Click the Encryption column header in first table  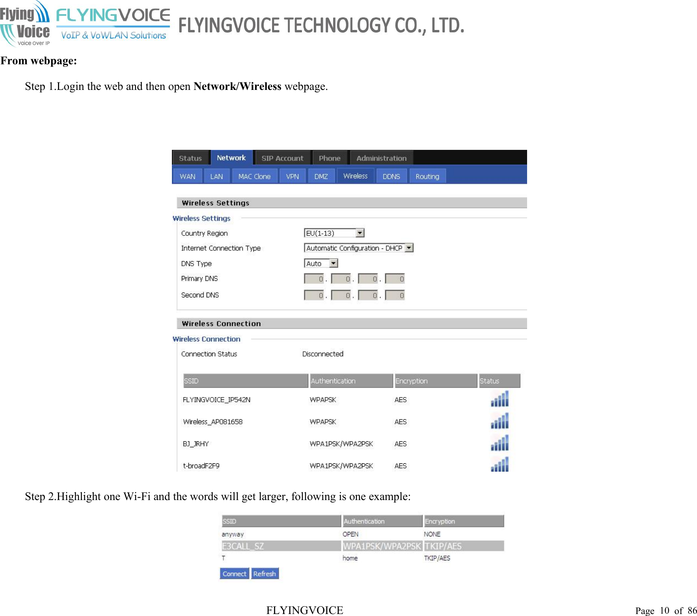(436, 381)
